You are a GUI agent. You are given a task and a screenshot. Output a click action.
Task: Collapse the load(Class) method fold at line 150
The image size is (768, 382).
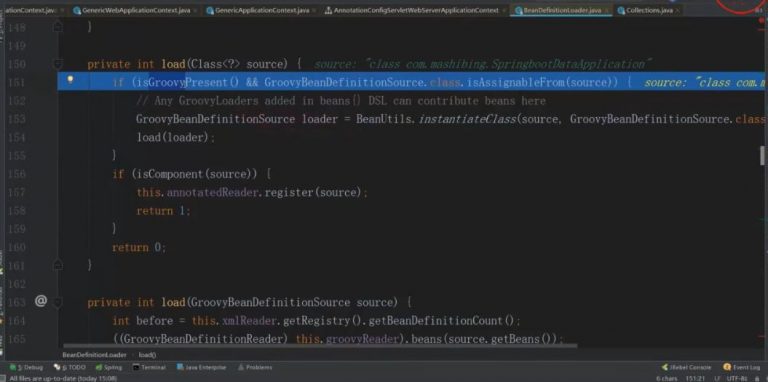[58, 64]
